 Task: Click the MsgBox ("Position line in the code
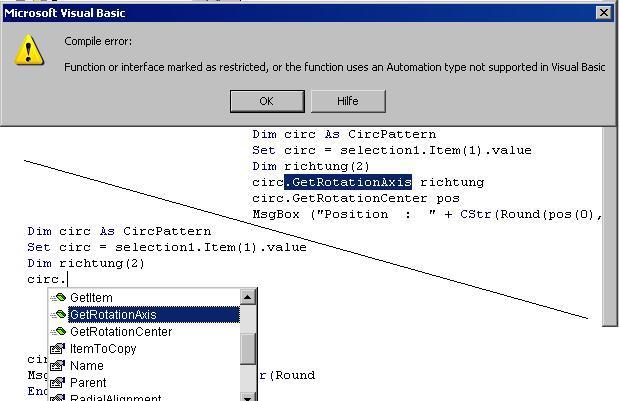pos(427,214)
